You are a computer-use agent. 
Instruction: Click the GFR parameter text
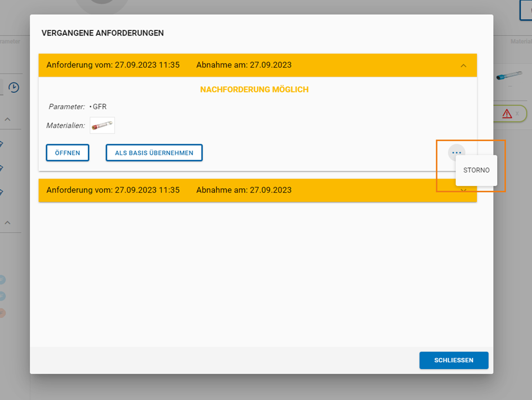(100, 106)
